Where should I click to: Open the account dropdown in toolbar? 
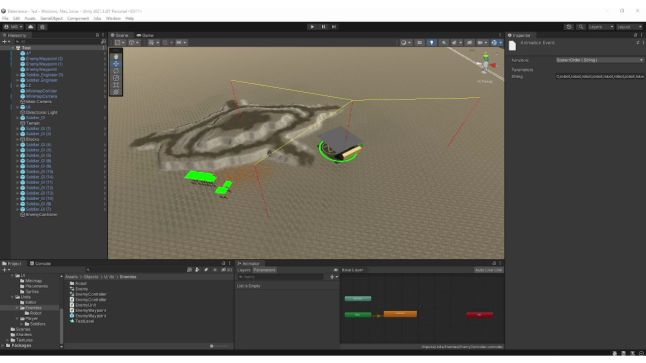pyautogui.click(x=13, y=27)
